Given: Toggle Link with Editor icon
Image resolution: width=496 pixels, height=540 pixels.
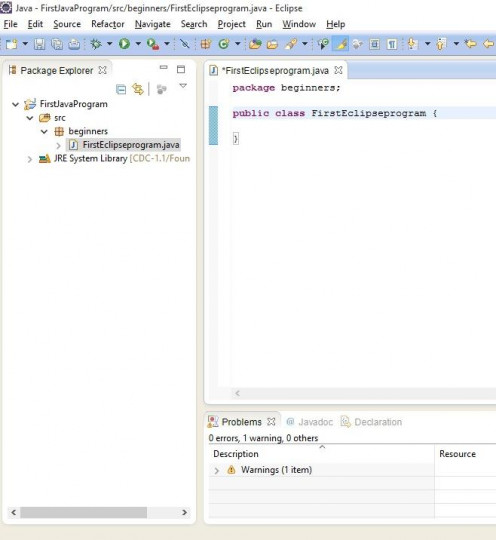Looking at the screenshot, I should pyautogui.click(x=138, y=89).
